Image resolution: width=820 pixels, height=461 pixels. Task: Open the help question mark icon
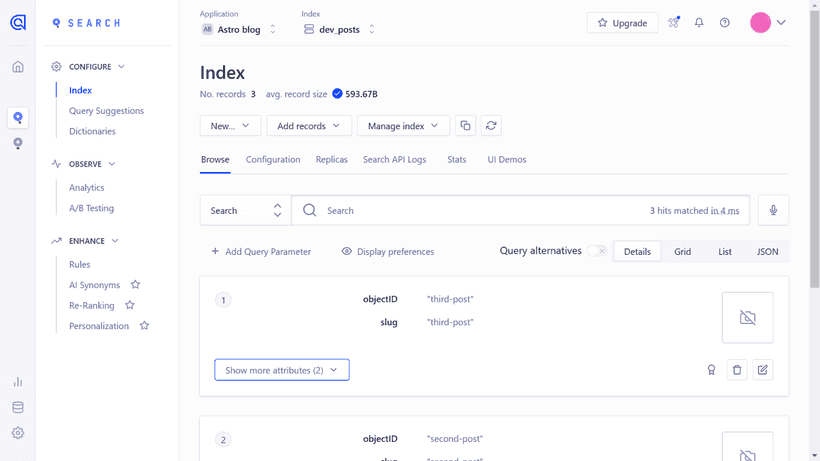point(724,22)
